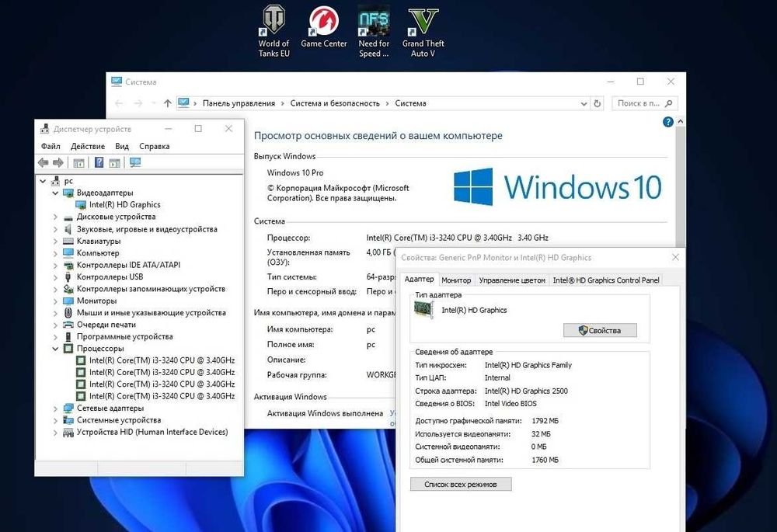
Task: Expand the Клавиатуры category
Action: [x=55, y=242]
